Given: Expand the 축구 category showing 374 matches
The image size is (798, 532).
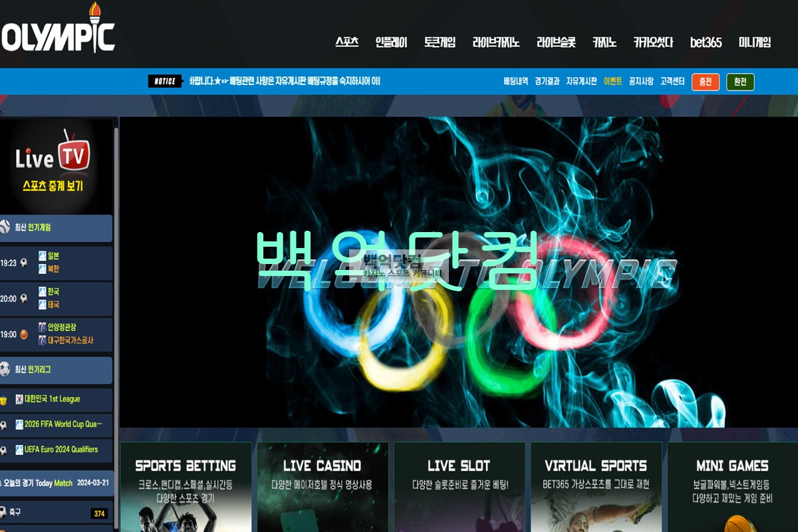Looking at the screenshot, I should (x=57, y=513).
